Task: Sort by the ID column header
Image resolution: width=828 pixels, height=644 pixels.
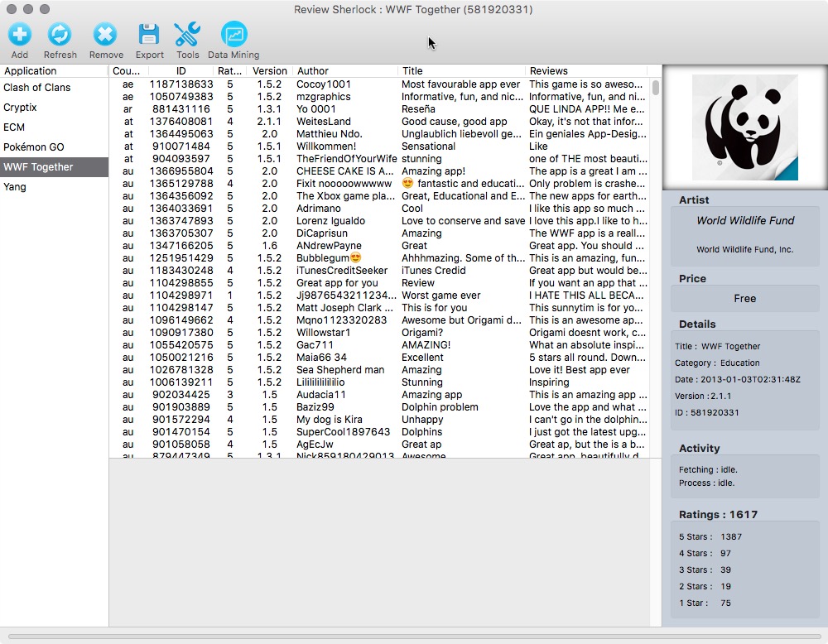Action: 181,70
